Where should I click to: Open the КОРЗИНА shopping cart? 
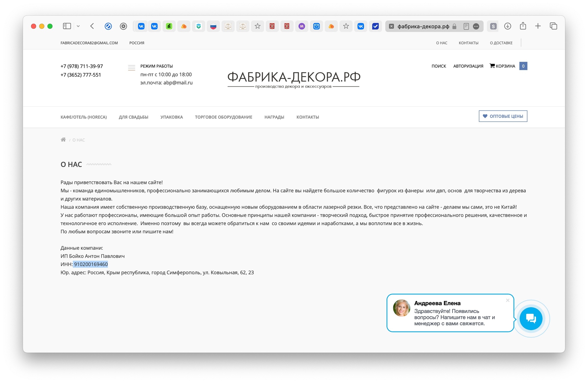pos(502,66)
